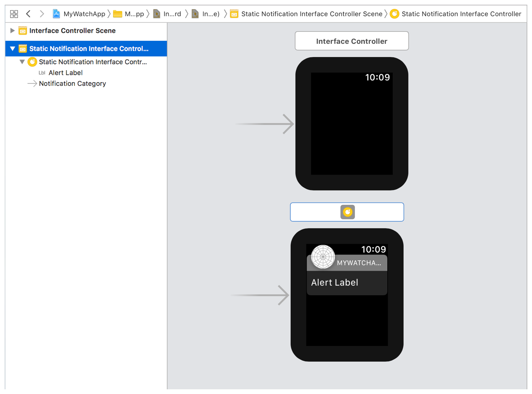Click the Interface Controller title bar on canvas
Viewport: 532px width, 394px height.
pos(351,41)
